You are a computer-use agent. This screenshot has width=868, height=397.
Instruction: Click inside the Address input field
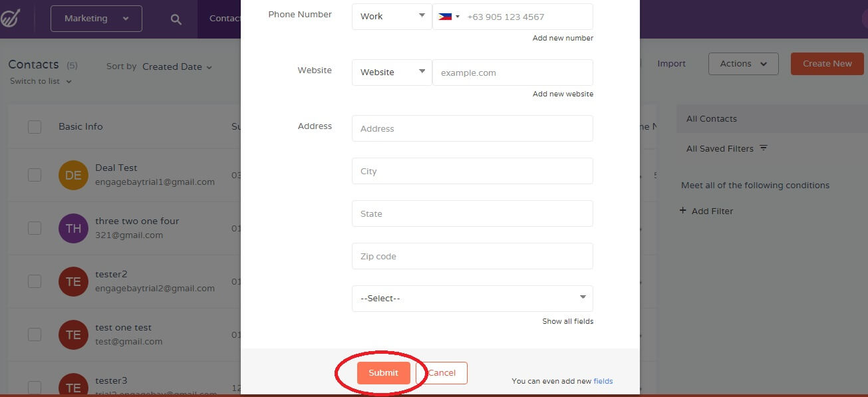tap(472, 128)
